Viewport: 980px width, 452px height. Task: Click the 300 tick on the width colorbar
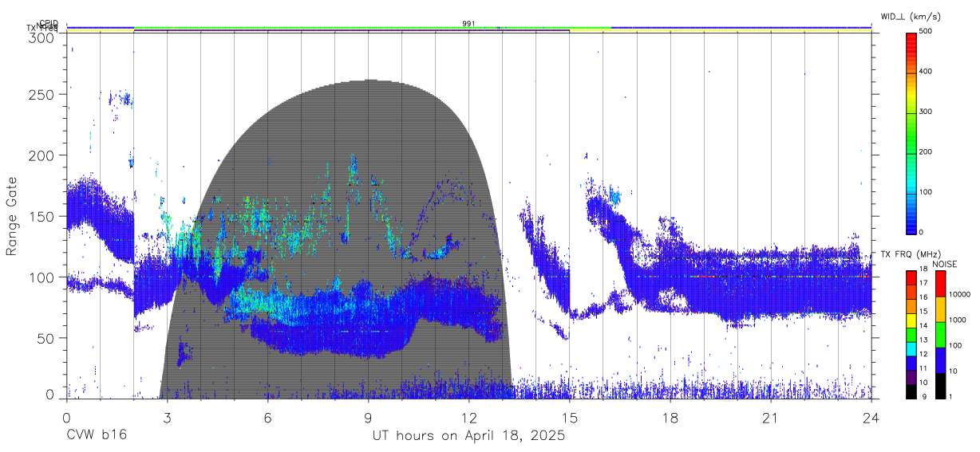pos(926,112)
